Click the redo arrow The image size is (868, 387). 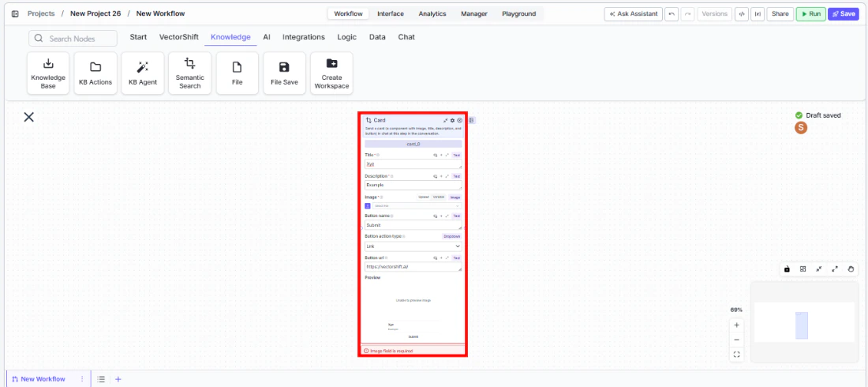coord(687,14)
